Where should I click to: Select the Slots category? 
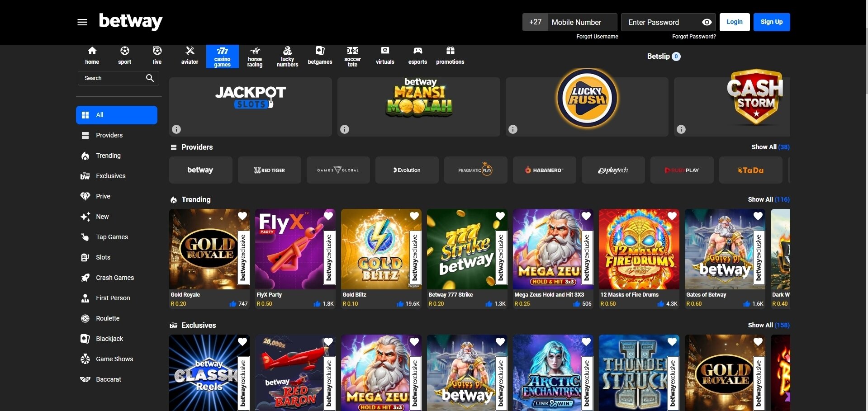click(117, 257)
